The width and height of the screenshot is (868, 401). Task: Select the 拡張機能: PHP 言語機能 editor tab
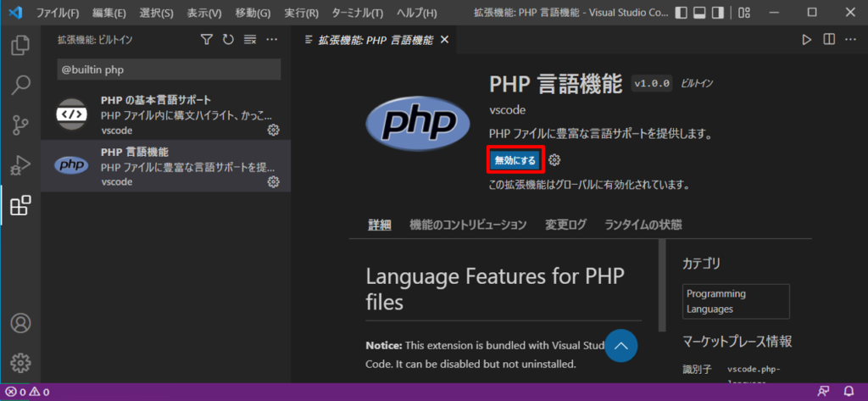[376, 40]
